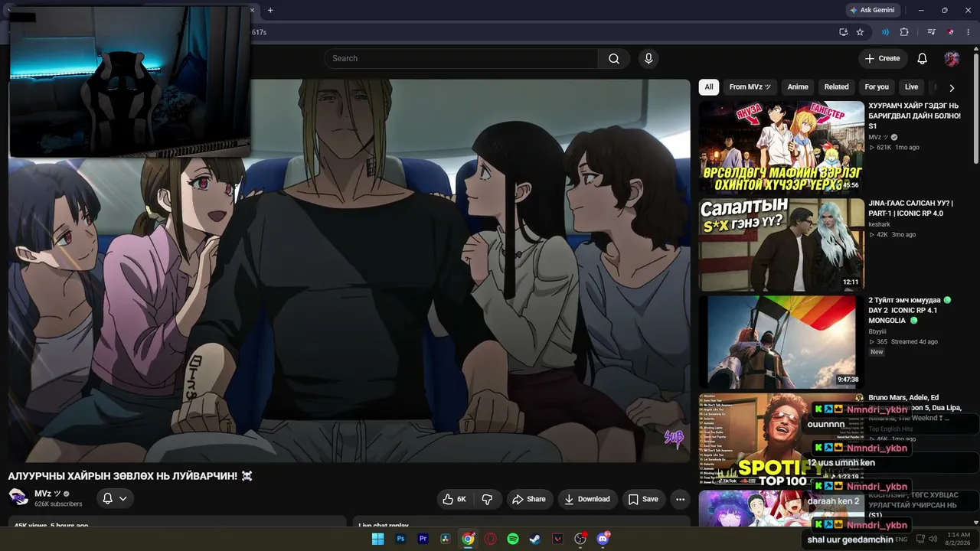The image size is (980, 551).
Task: Download this video
Action: 587,499
